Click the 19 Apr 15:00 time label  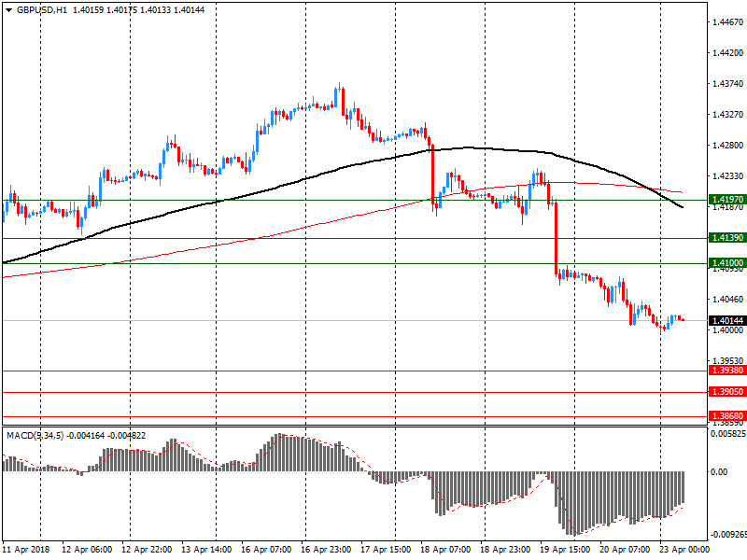coord(565,550)
